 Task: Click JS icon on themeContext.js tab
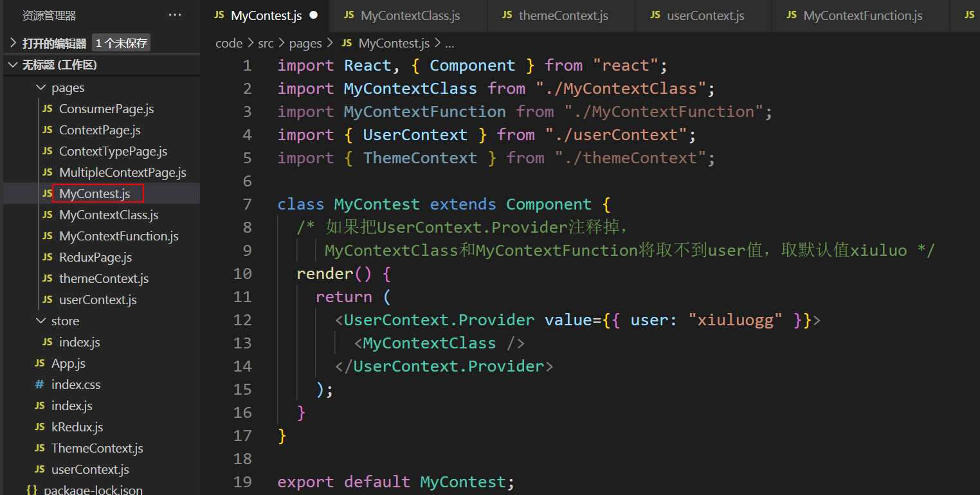(x=507, y=15)
